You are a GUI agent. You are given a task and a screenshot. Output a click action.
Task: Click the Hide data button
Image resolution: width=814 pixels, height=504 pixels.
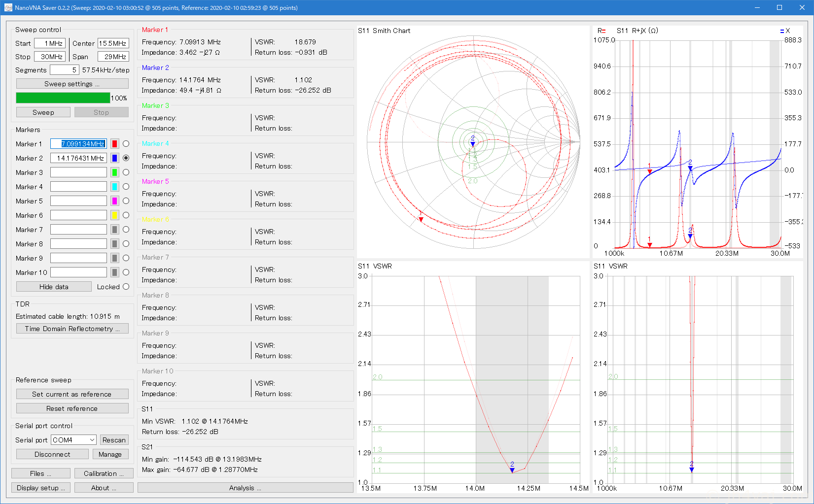click(54, 287)
